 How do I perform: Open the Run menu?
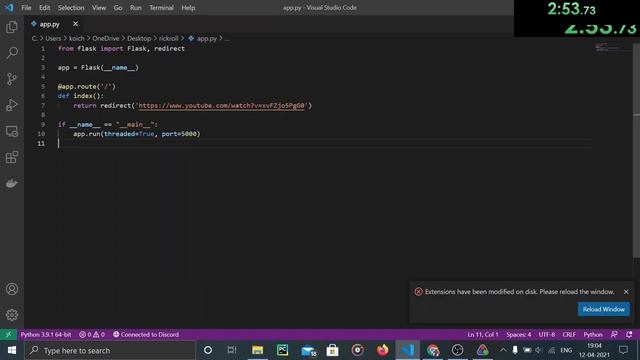point(136,8)
